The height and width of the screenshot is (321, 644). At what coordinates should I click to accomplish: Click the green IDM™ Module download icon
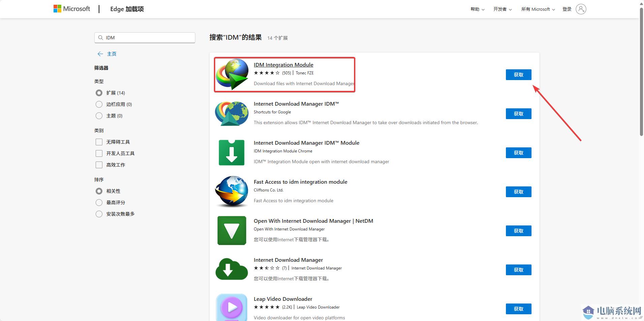[x=232, y=152]
